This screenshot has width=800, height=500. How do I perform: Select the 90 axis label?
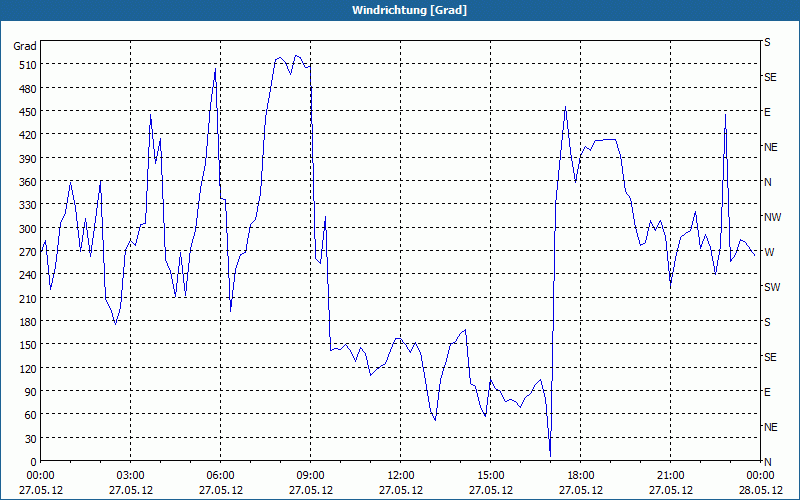pyautogui.click(x=31, y=392)
